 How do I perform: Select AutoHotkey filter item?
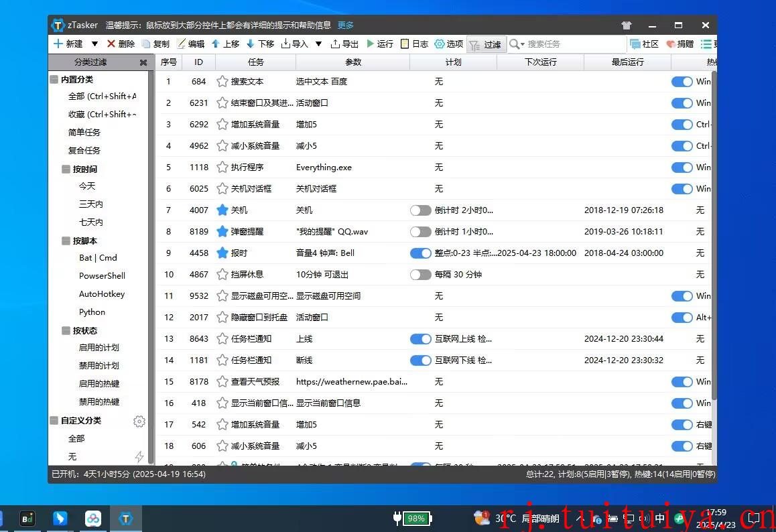pos(102,294)
